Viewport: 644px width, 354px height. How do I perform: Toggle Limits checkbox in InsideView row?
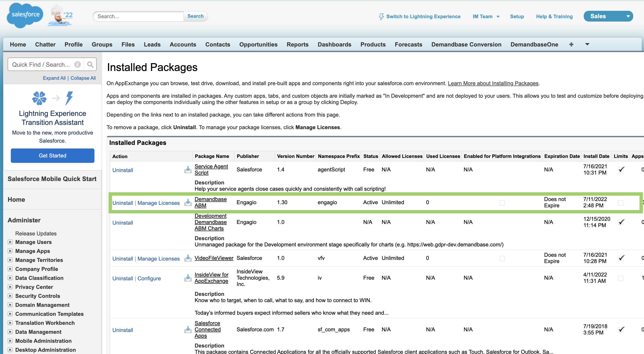(620, 278)
